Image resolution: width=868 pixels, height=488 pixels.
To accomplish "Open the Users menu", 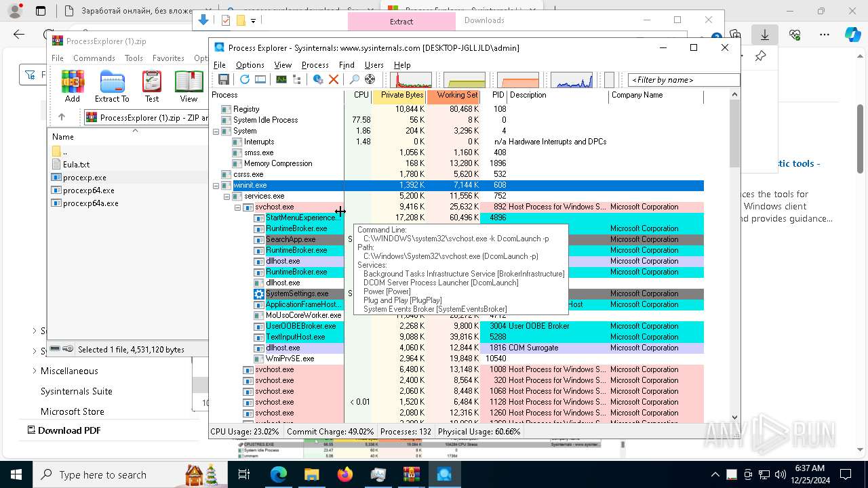I will tap(374, 65).
